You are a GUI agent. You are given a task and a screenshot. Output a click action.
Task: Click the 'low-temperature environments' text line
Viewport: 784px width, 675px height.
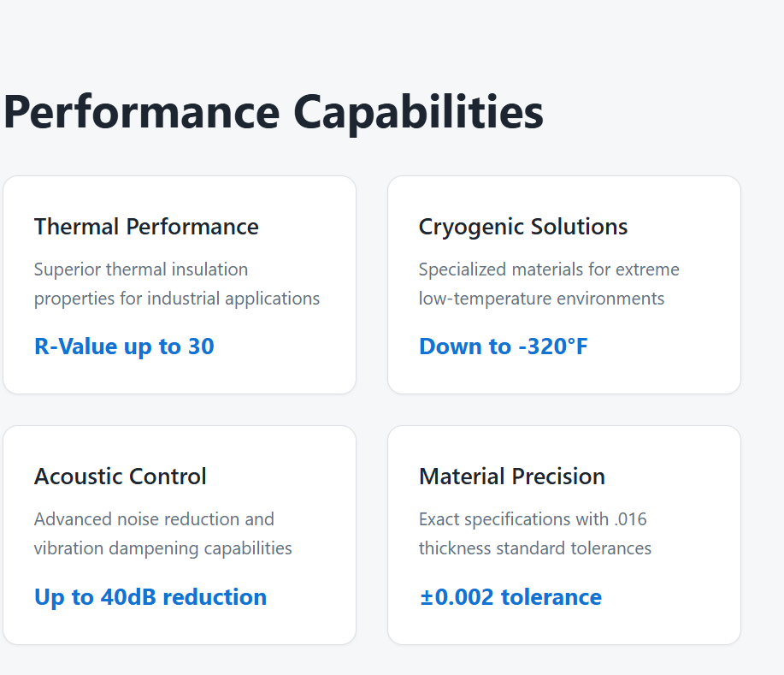point(541,299)
